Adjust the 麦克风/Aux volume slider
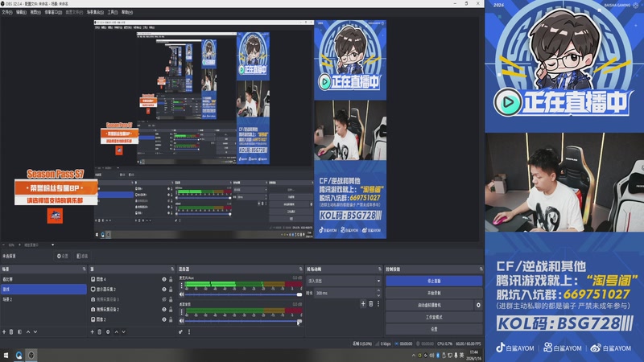 coord(243,294)
